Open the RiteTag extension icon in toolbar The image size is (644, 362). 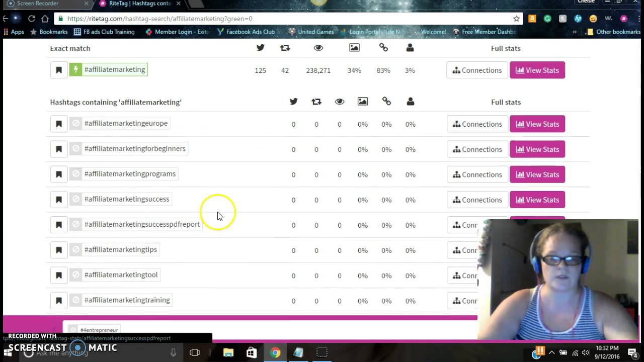click(623, 19)
